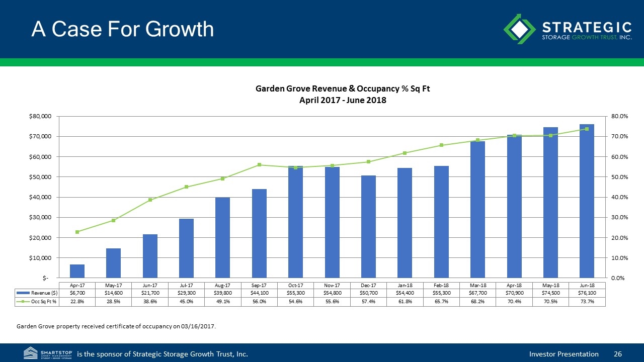The image size is (644, 362).
Task: Click the occupancy cell '70.4%'
Action: 514,302
